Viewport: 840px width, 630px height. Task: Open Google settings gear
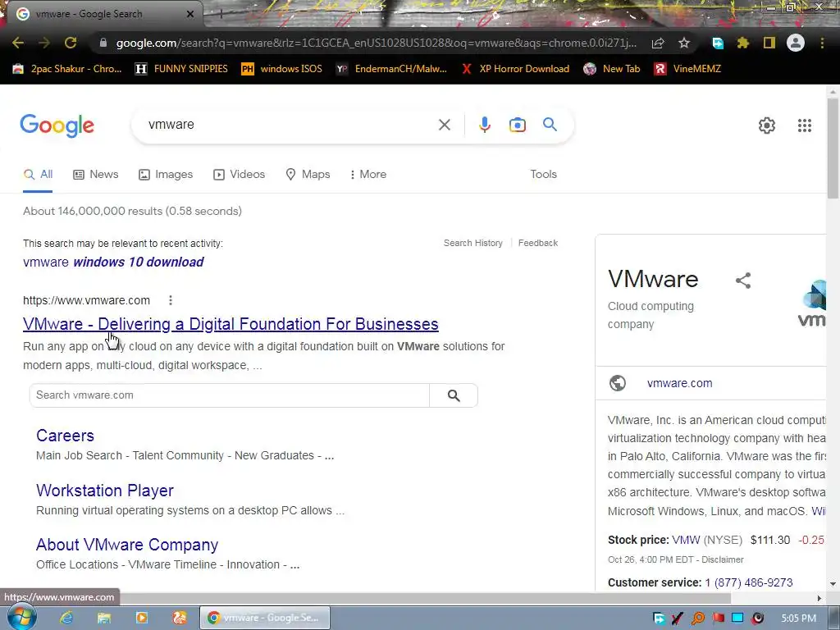tap(767, 126)
